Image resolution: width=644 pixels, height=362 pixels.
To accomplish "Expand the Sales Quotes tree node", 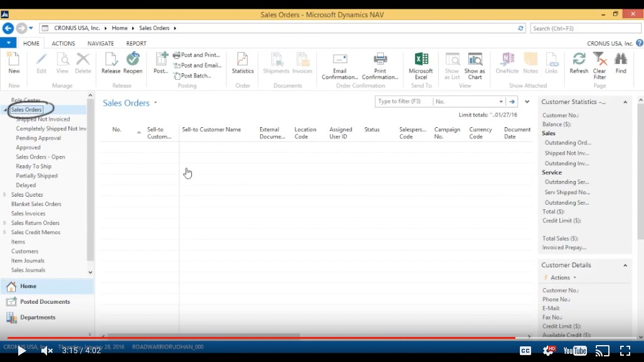I will (x=5, y=195).
